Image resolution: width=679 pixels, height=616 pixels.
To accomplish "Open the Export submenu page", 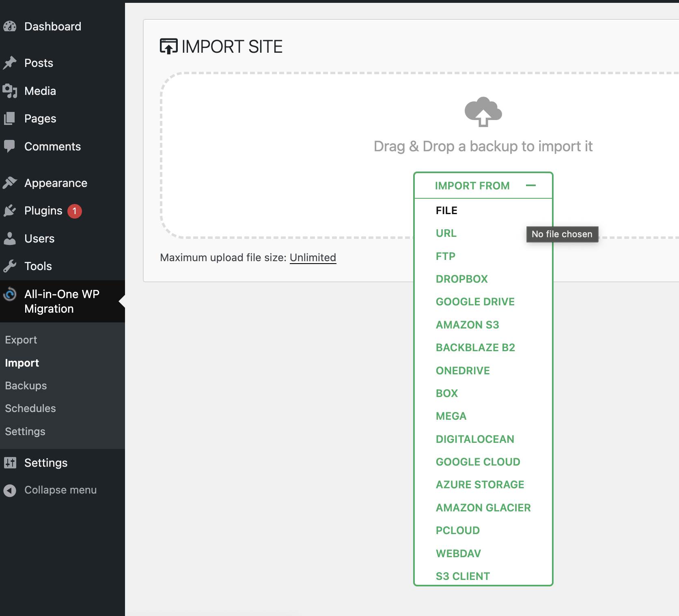I will click(21, 340).
